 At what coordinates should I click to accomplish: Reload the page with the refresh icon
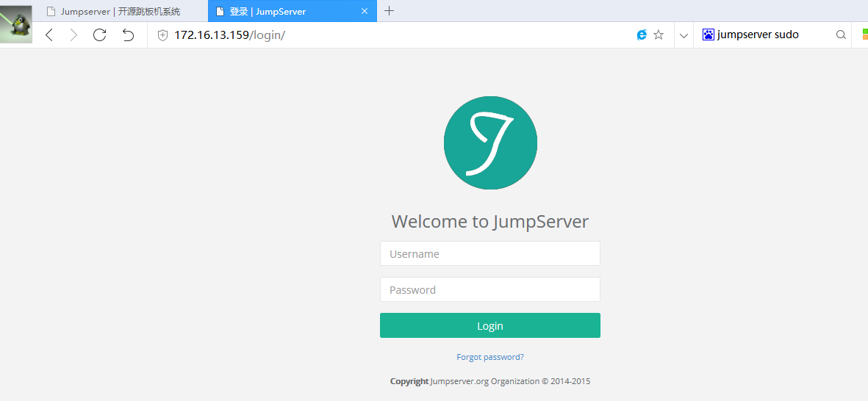point(100,35)
